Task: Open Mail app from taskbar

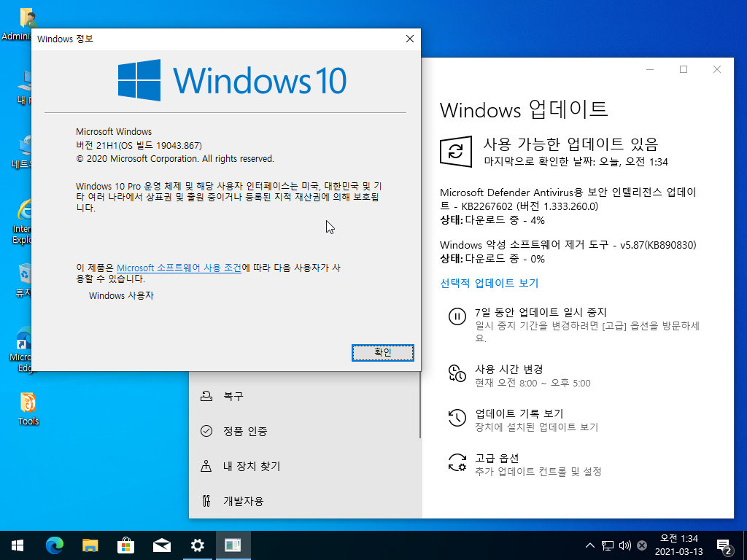Action: point(161,545)
